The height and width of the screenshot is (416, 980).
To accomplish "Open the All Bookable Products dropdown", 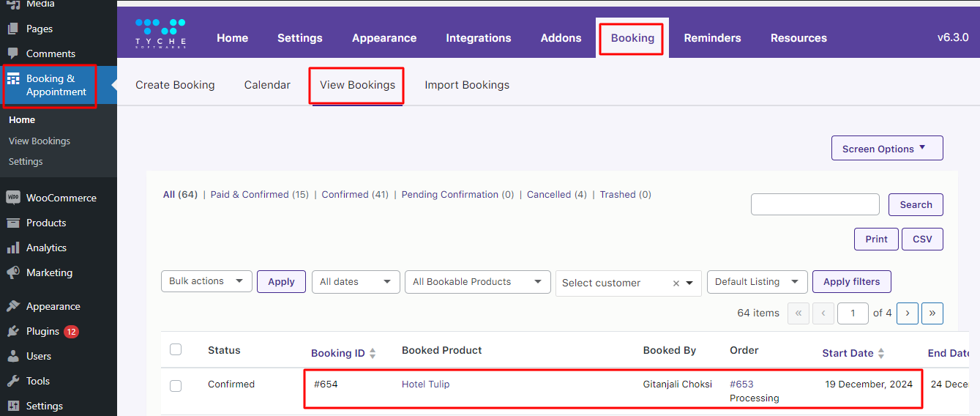I will tap(477, 281).
